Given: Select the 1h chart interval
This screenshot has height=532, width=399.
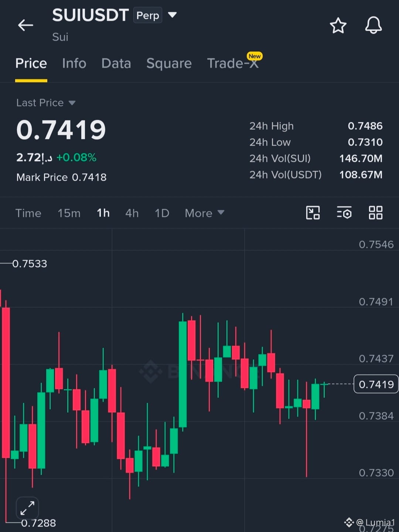Looking at the screenshot, I should (x=103, y=213).
